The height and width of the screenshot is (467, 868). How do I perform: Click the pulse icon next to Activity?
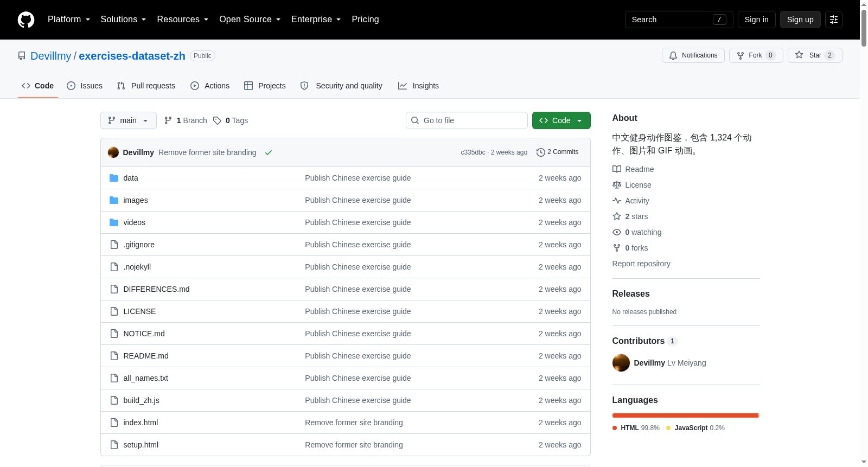(617, 201)
